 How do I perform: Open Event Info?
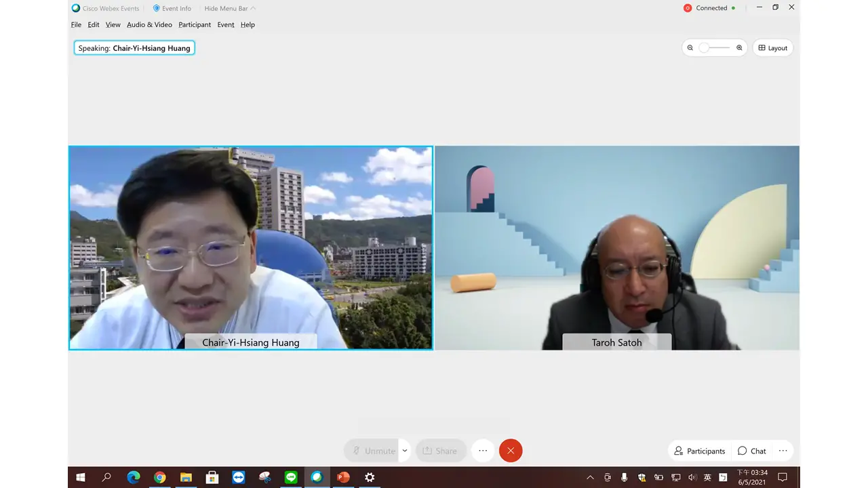[172, 8]
